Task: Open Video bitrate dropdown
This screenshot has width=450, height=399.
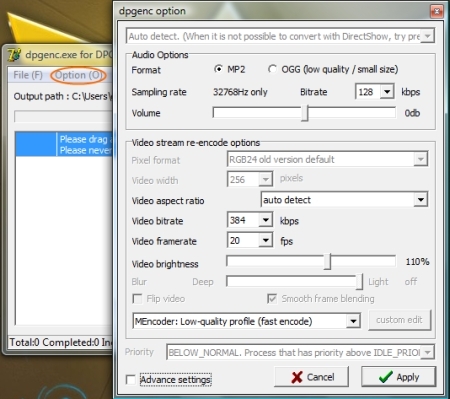Action: point(266,220)
